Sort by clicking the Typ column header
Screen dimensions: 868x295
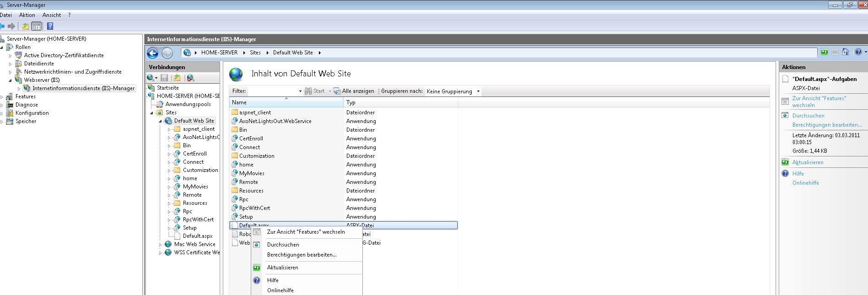pos(350,102)
